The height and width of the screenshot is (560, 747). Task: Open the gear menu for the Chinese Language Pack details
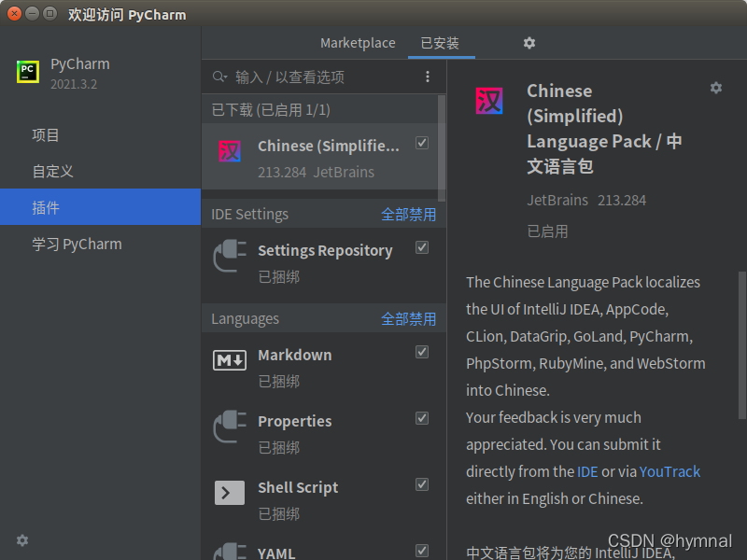716,88
